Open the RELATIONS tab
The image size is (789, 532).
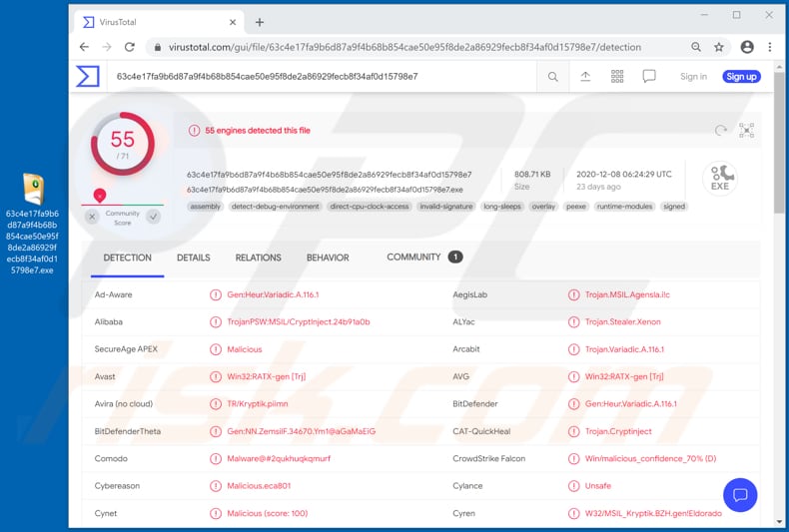pos(258,258)
